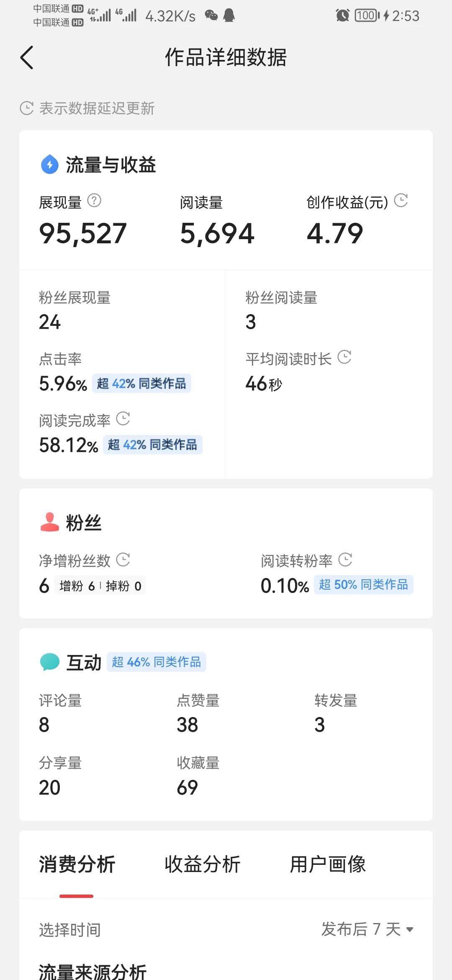Image resolution: width=452 pixels, height=980 pixels.
Task: Tap the 增粉 6 掉粉 0 chip
Action: coord(100,586)
